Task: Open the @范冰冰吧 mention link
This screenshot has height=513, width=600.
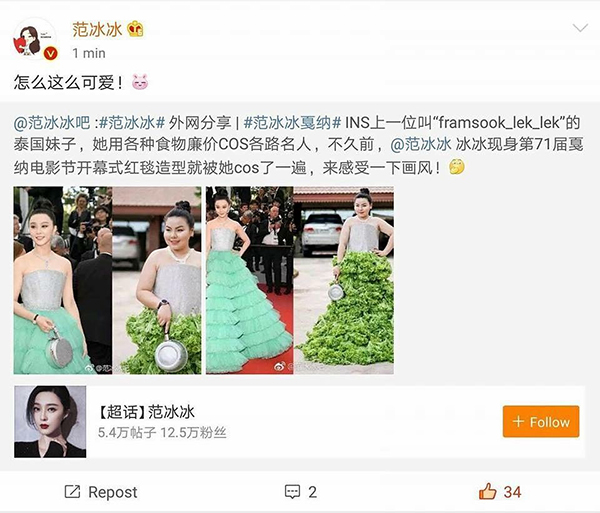Action: 51,123
